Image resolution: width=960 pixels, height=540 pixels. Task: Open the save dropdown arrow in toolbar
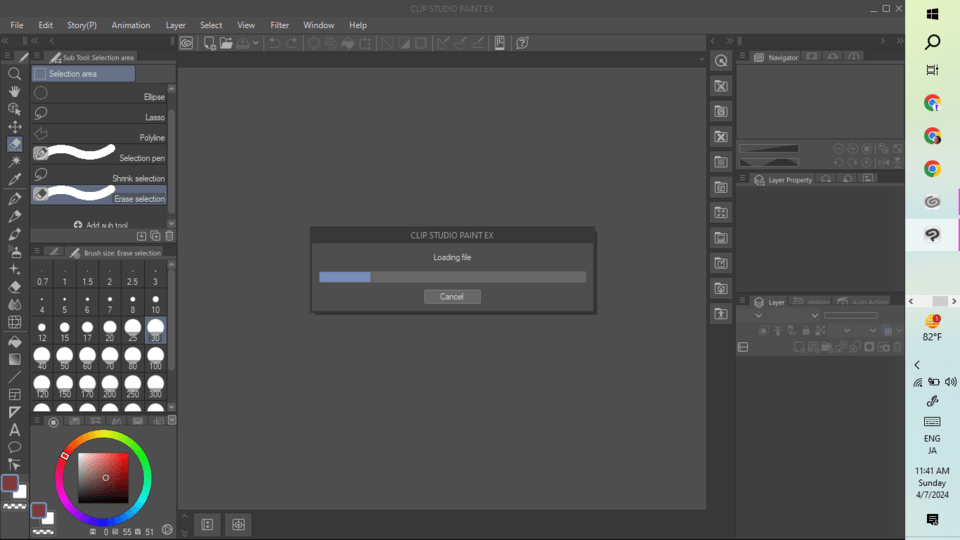pos(256,43)
